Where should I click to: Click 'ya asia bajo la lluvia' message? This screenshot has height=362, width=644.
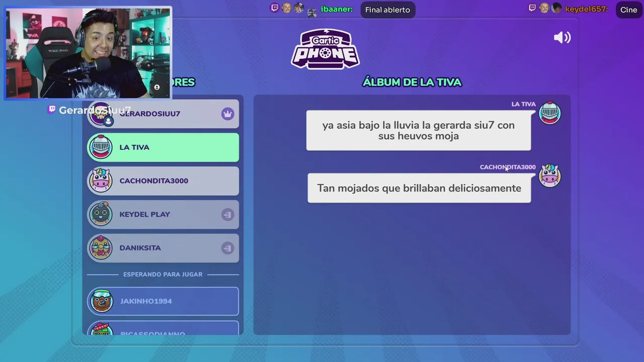(419, 130)
